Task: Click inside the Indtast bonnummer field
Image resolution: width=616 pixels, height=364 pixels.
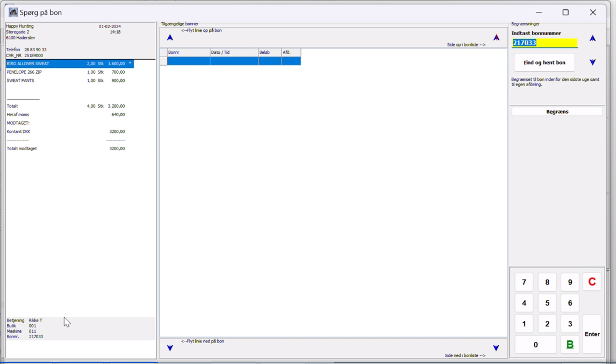Action: 544,43
